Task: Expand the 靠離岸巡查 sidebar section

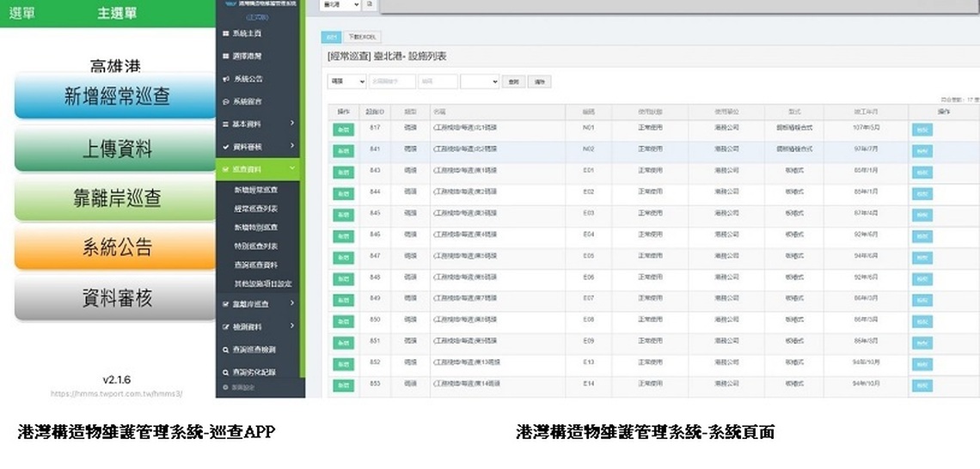Action: click(x=258, y=304)
